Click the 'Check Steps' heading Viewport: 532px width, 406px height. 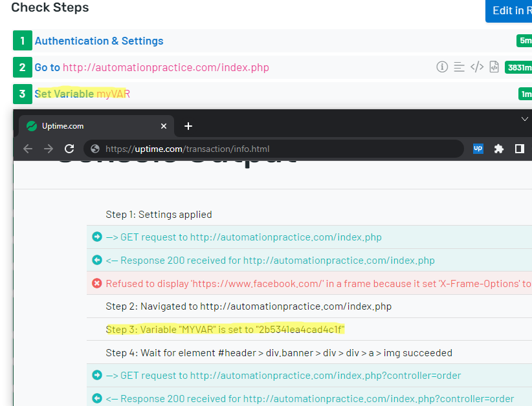coord(50,7)
